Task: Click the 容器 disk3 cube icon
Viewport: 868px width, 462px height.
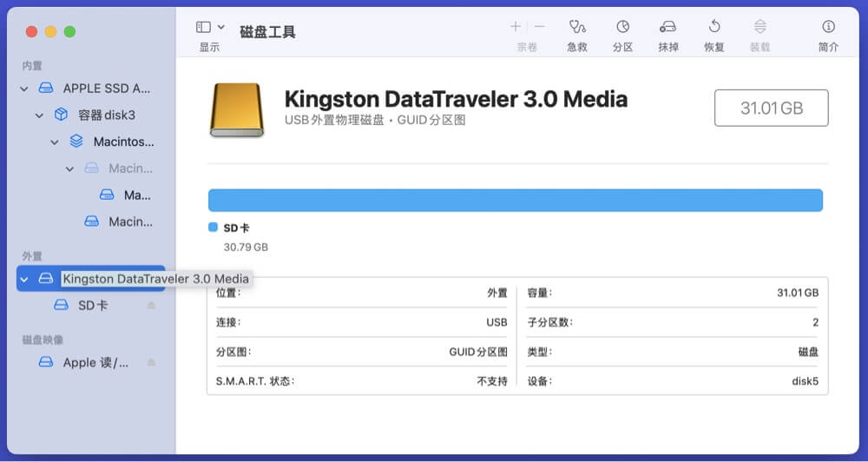Action: (61, 115)
